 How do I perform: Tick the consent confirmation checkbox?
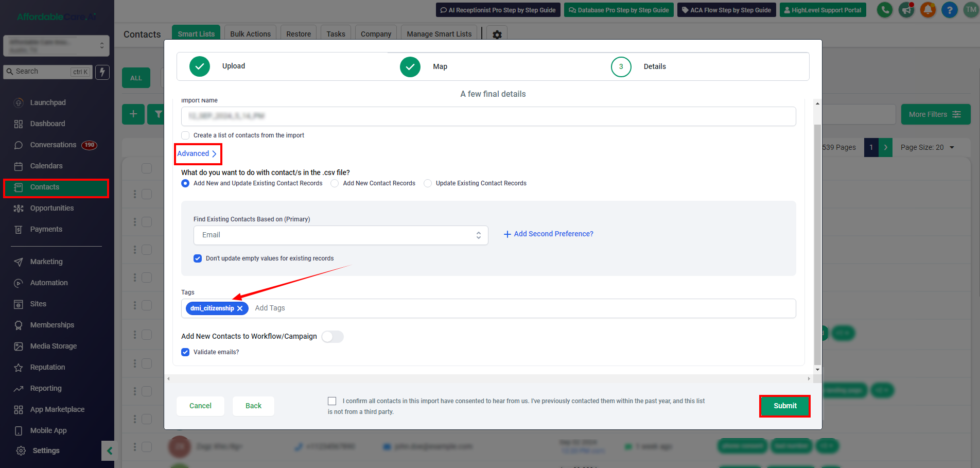332,401
